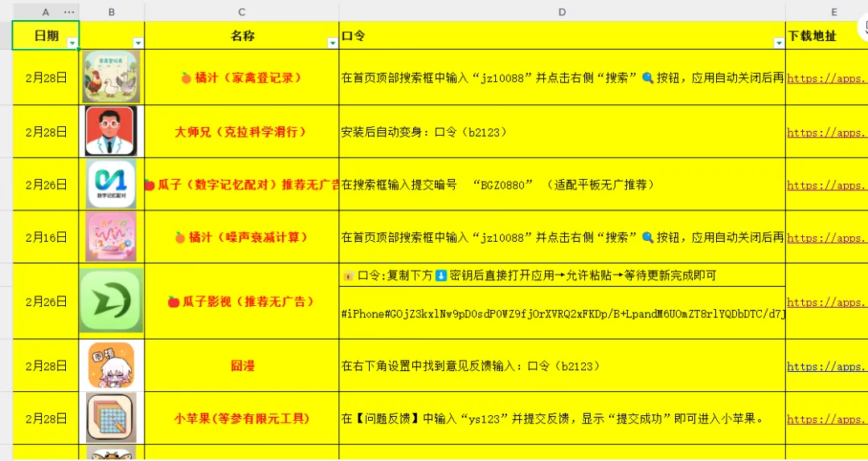Select the cell containing 提交暗号 “BGZ0880”

562,184
